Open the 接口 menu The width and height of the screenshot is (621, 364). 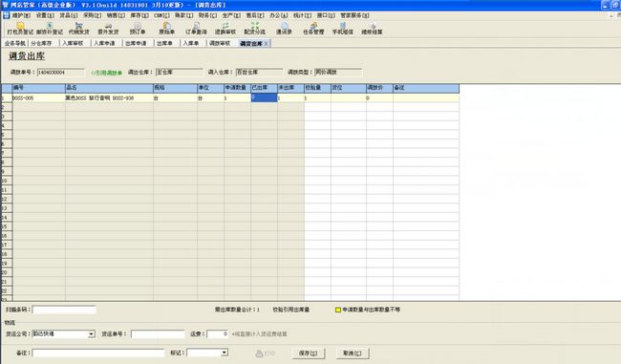[x=326, y=15]
